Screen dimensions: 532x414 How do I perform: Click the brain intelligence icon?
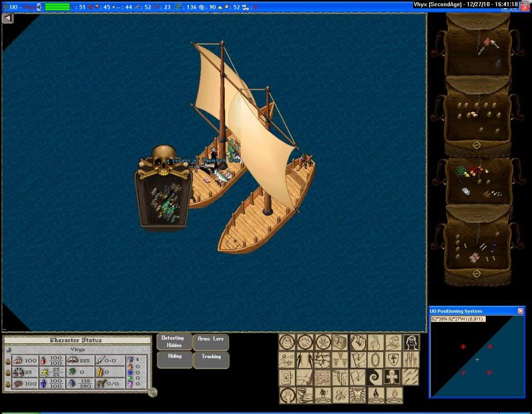click(18, 384)
